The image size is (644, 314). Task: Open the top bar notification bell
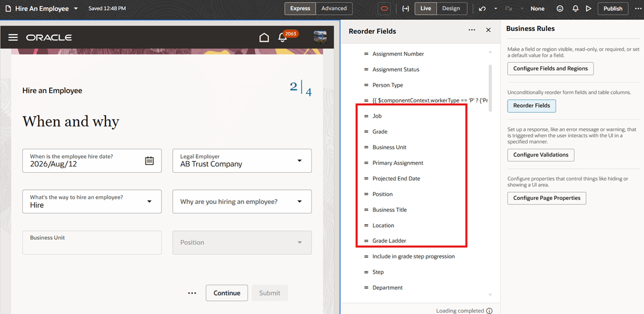click(576, 9)
